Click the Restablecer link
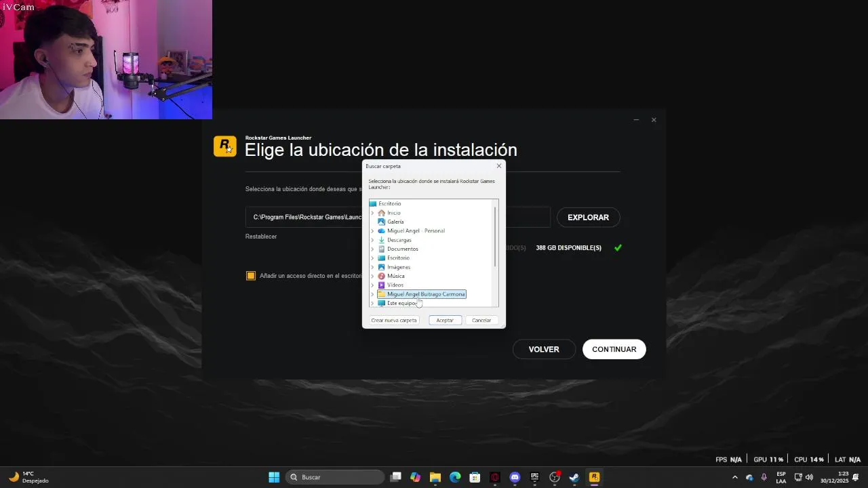The height and width of the screenshot is (488, 868). 261,237
